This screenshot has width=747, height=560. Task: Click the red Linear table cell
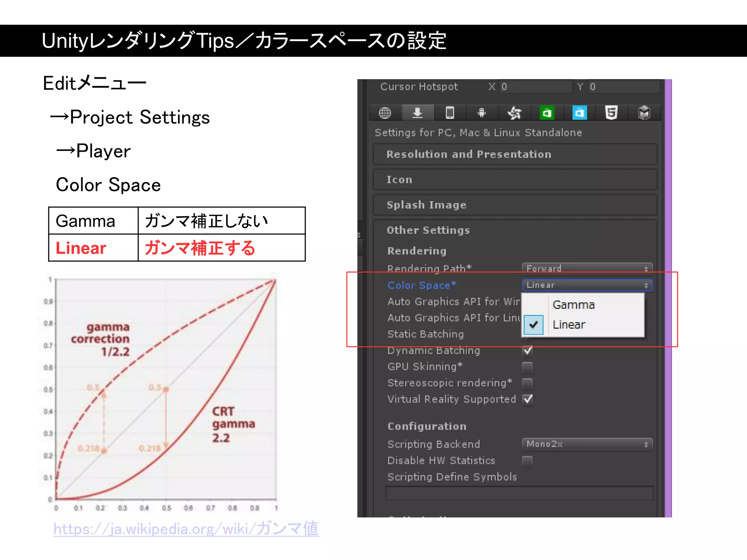(93, 248)
